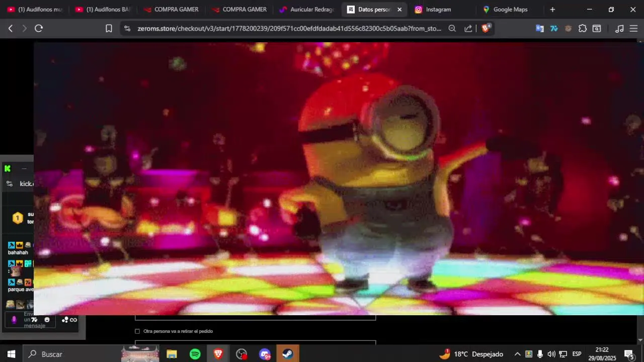Open the media control music note

pyautogui.click(x=620, y=29)
